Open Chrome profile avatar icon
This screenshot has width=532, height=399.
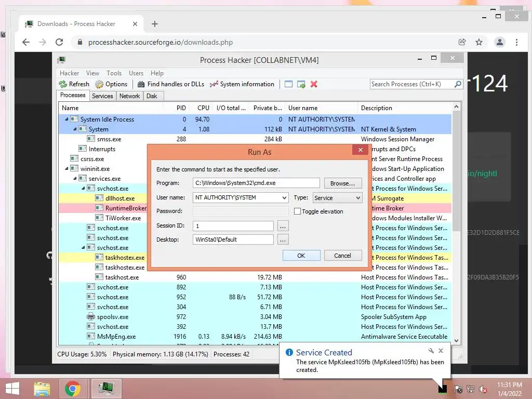click(x=499, y=42)
